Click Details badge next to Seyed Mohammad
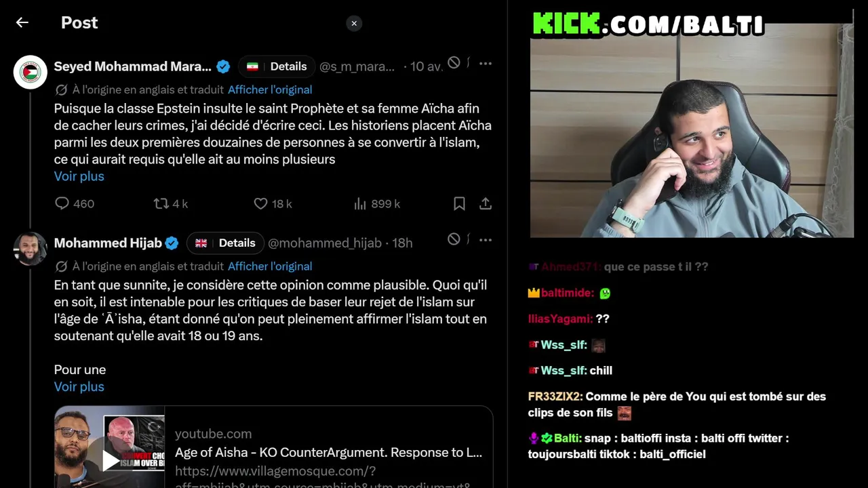The height and width of the screenshot is (488, 868). point(277,66)
